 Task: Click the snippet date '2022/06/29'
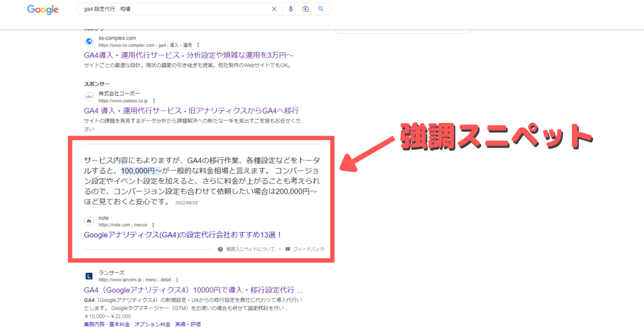tap(187, 203)
